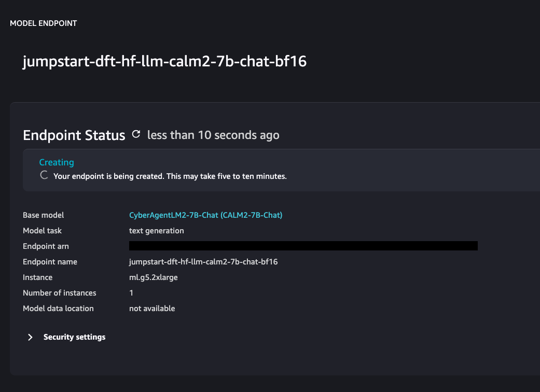
Task: Click the 'text generation' model task value
Action: coord(156,231)
